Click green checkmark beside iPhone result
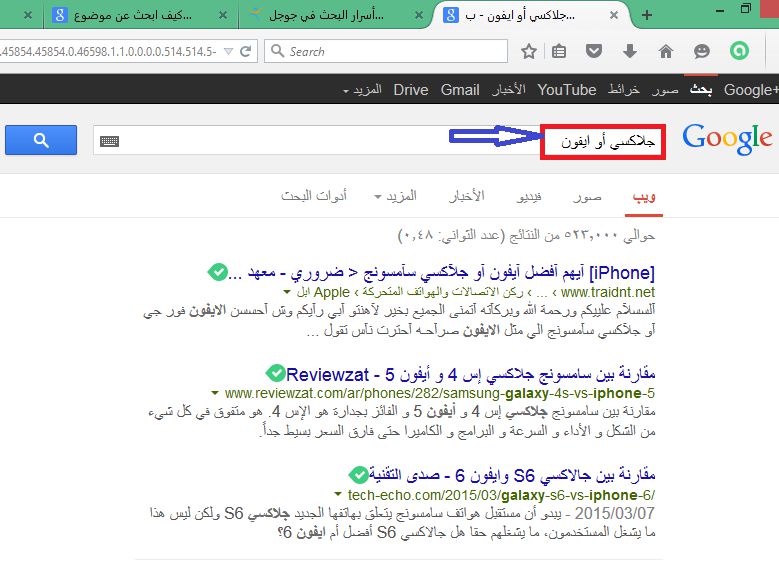Screen dimensions: 779x565 point(218,272)
